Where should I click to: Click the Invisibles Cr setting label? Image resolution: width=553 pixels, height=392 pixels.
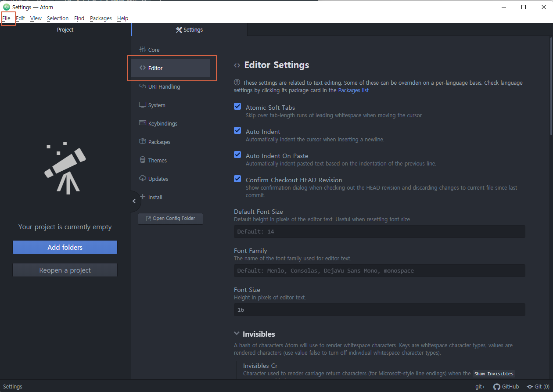coord(261,366)
